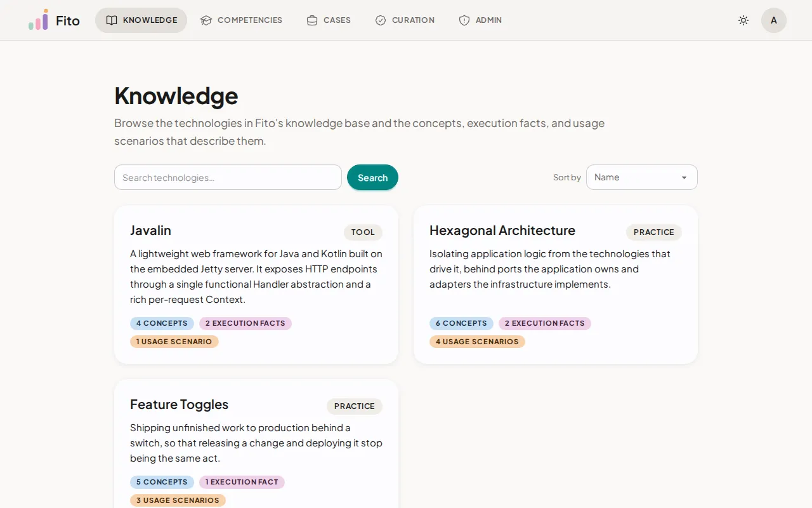Click the briefcase Cases icon
Viewport: 812px width, 508px height.
[312, 20]
